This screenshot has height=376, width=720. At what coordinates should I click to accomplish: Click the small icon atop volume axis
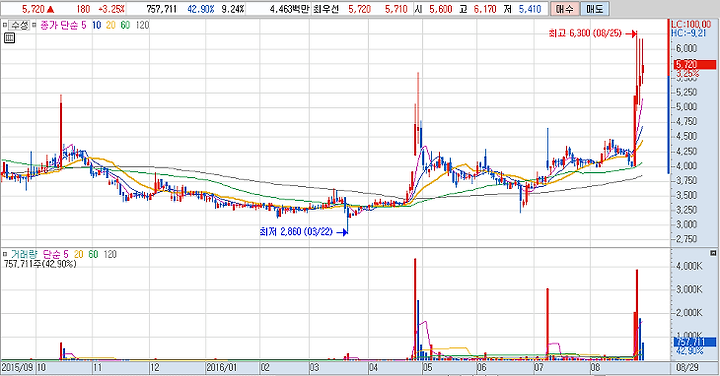(x=713, y=253)
